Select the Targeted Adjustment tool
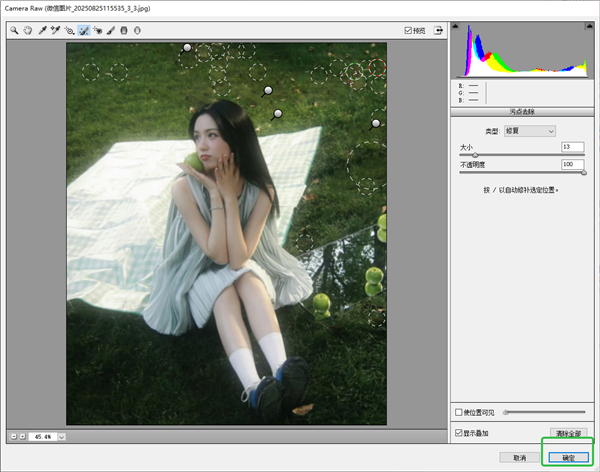Viewport: 600px width, 472px height. (70, 31)
